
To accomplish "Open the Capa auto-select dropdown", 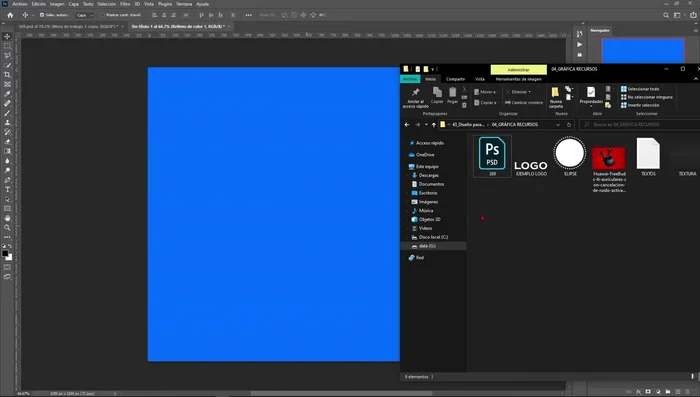I will click(x=84, y=15).
